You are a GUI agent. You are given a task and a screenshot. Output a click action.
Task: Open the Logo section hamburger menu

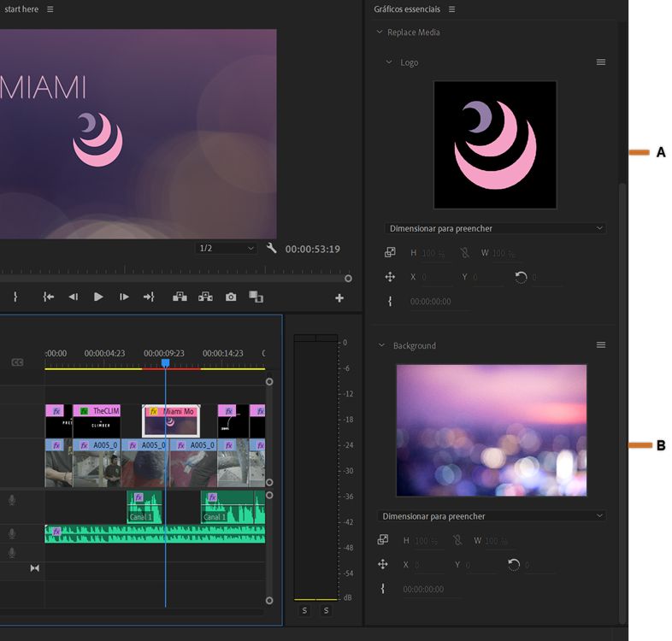[x=601, y=62]
